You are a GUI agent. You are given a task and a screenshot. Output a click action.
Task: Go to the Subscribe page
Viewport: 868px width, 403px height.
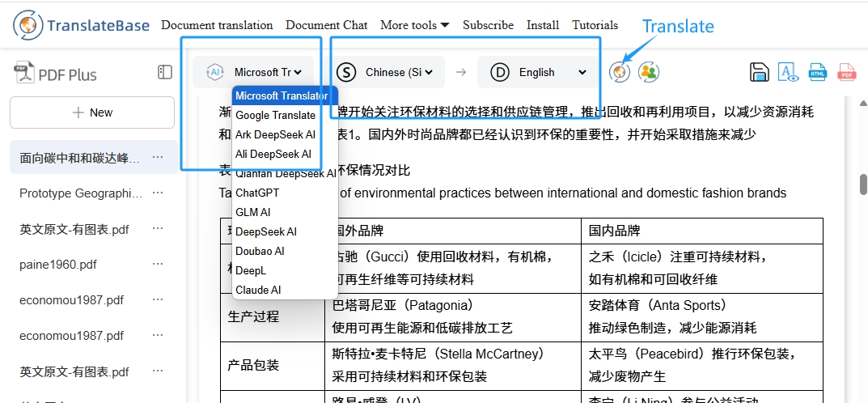[x=489, y=25]
